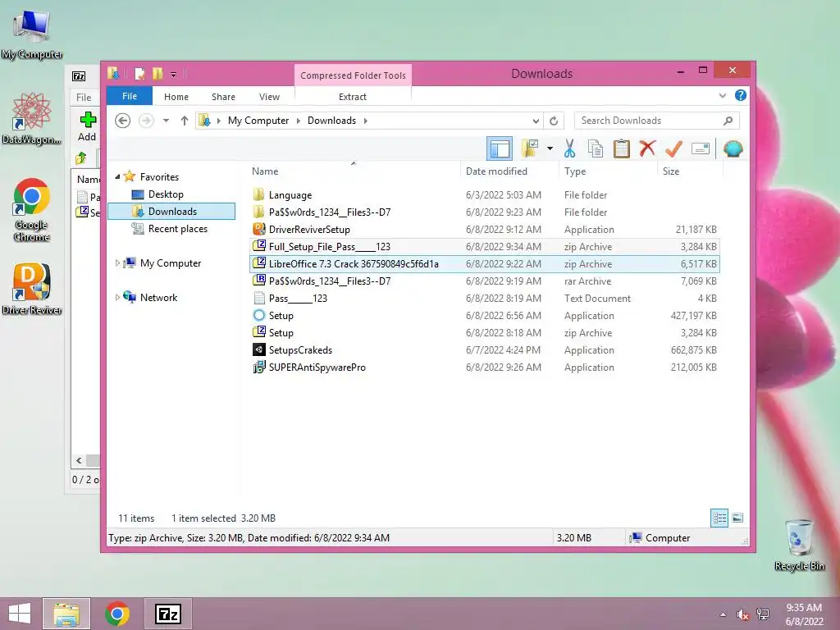Toggle the preview pane layout icon
Screen dimensions: 840x630
pos(500,148)
